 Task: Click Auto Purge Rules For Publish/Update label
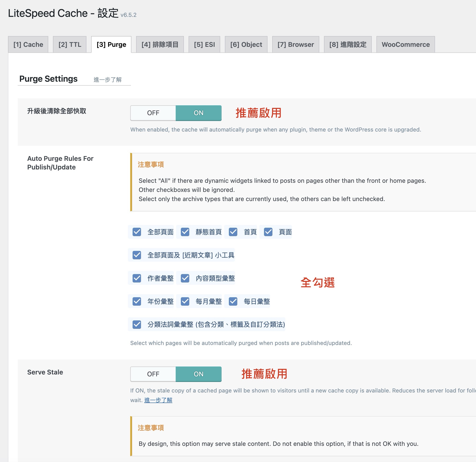point(60,163)
